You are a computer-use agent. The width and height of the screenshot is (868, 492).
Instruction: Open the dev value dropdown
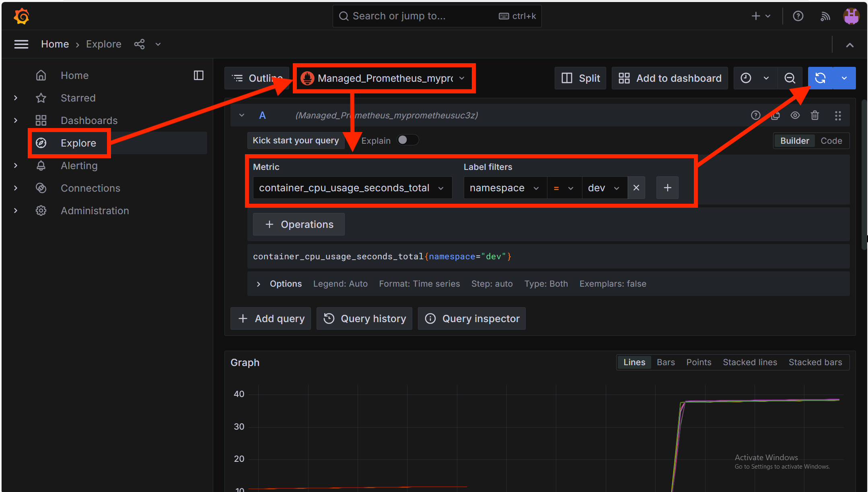pyautogui.click(x=605, y=188)
